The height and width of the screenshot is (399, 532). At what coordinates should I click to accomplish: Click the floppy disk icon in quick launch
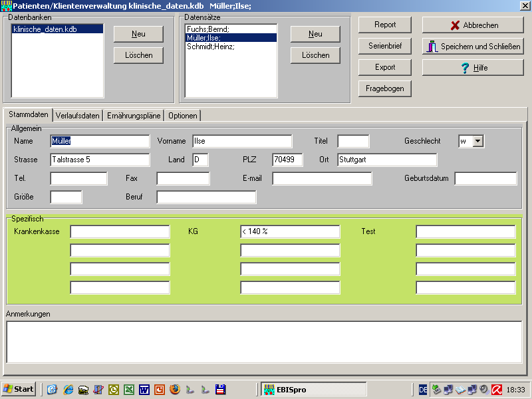pyautogui.click(x=221, y=390)
